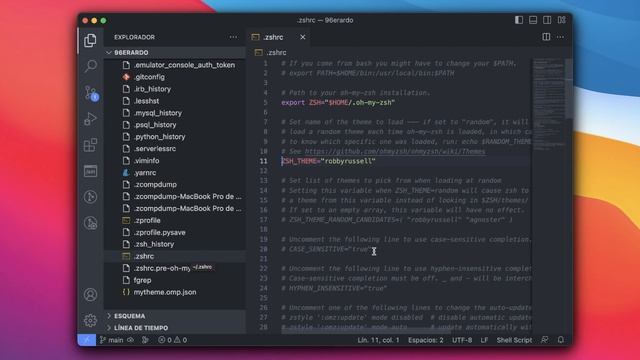
Task: Click the EXPLORADOR panel title
Action: click(x=135, y=37)
